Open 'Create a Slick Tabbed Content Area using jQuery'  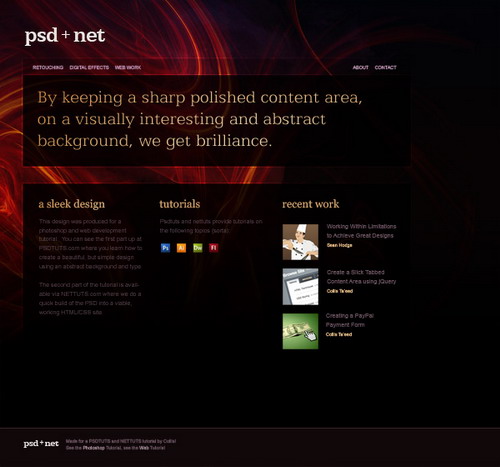pyautogui.click(x=361, y=277)
